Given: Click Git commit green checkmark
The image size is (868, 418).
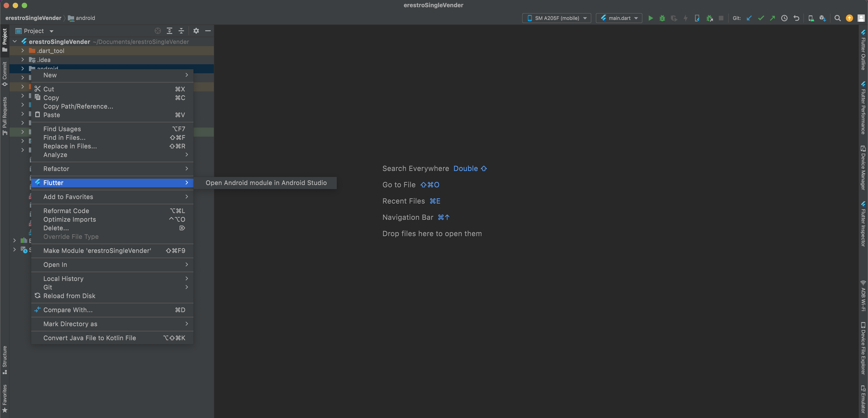Looking at the screenshot, I should [x=761, y=18].
